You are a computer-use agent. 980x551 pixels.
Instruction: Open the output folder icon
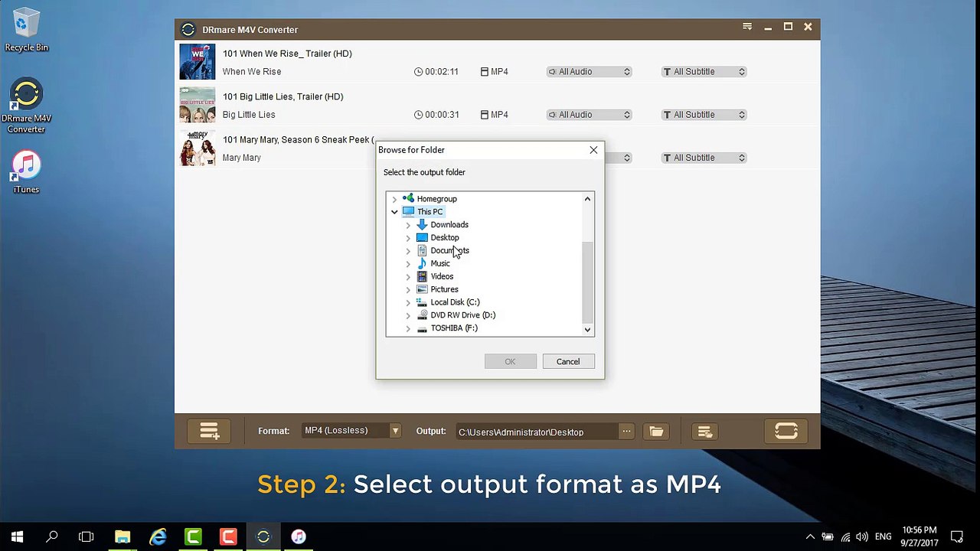coord(656,432)
